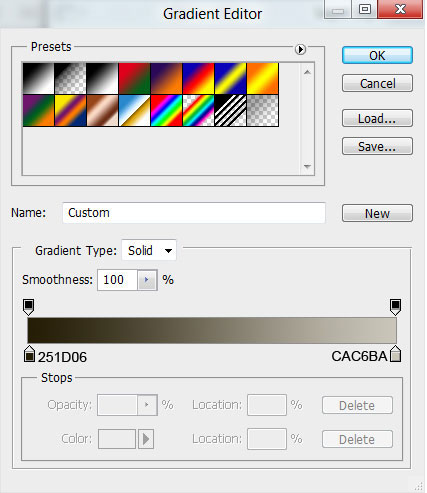
Task: Select the right opacity stop above gradient
Action: (x=395, y=307)
